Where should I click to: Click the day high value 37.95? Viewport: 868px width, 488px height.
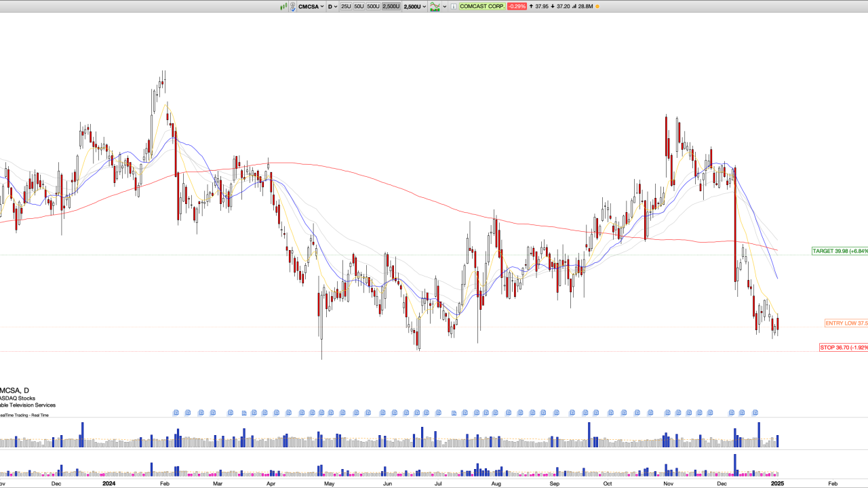point(542,6)
